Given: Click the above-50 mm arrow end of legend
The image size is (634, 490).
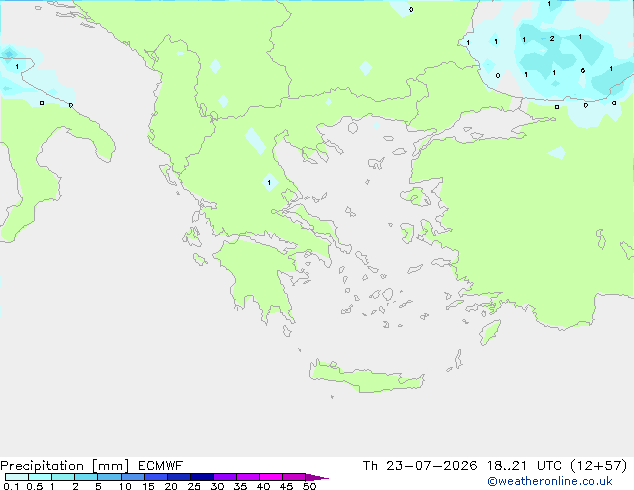Looking at the screenshot, I should (x=317, y=477).
